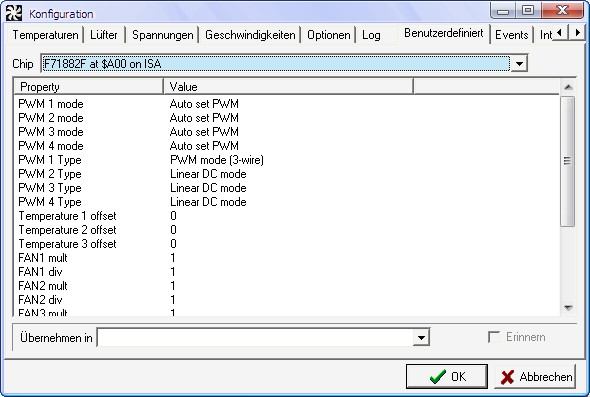This screenshot has height=397, width=590.
Task: Select the Optionen tab
Action: point(328,35)
